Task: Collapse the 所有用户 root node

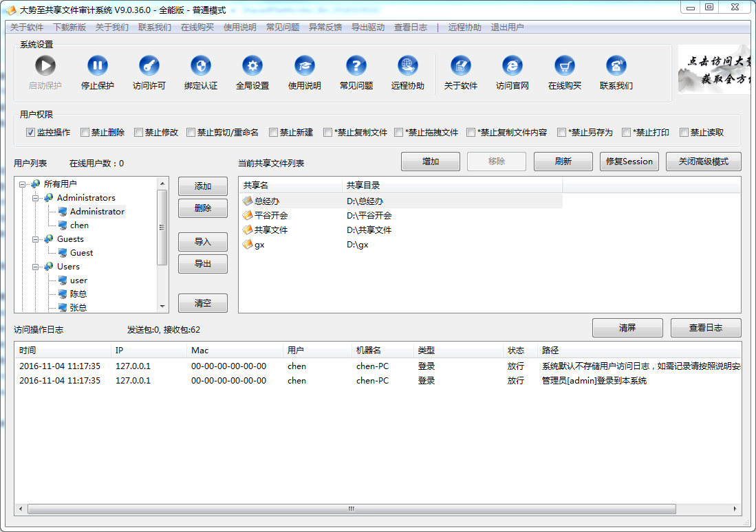Action: [x=23, y=184]
